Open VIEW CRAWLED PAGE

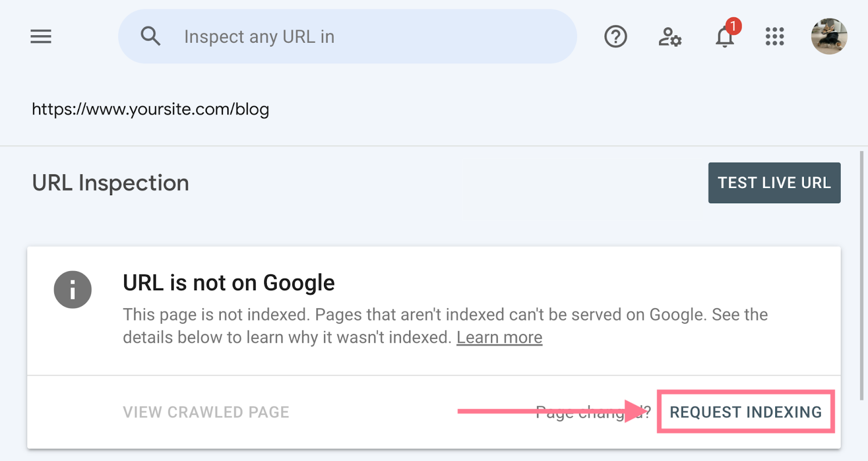coord(206,412)
